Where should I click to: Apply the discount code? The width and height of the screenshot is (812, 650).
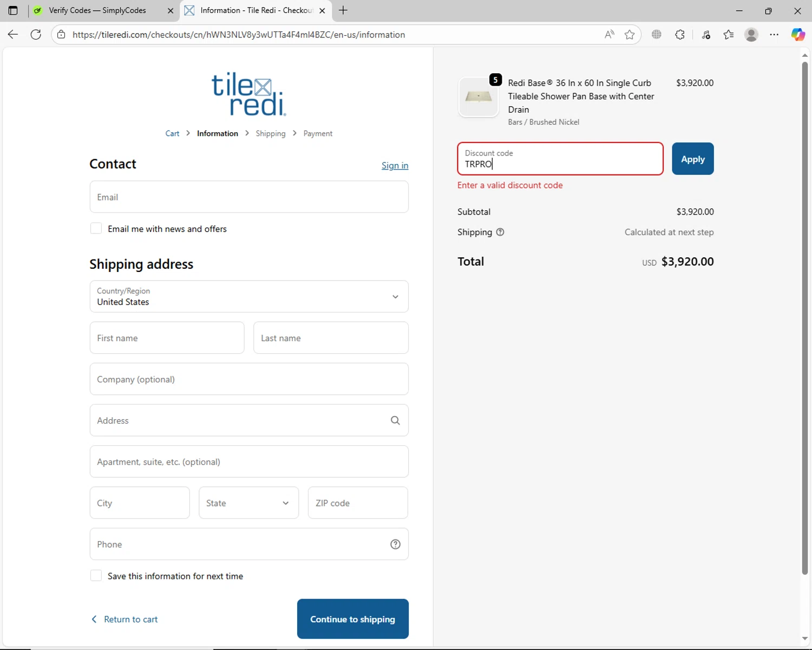(x=693, y=159)
